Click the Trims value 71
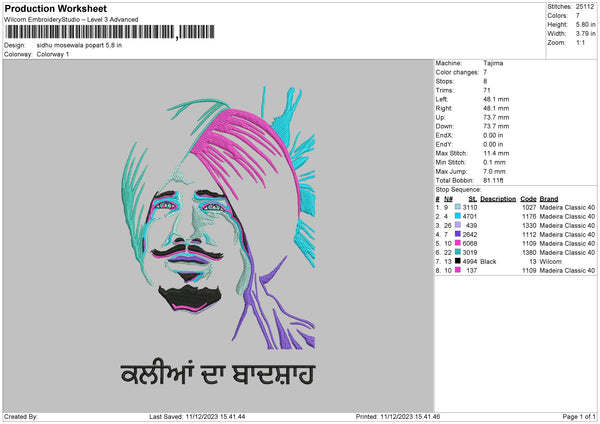Image resolution: width=600 pixels, height=424 pixels. [x=487, y=90]
